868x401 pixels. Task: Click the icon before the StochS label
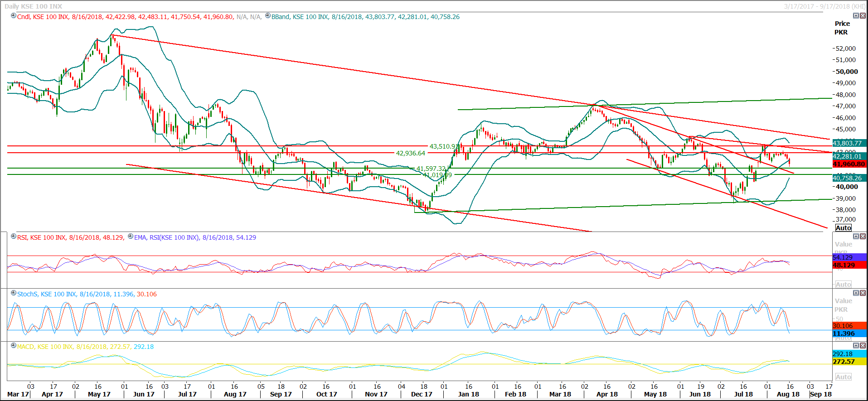[x=14, y=293]
